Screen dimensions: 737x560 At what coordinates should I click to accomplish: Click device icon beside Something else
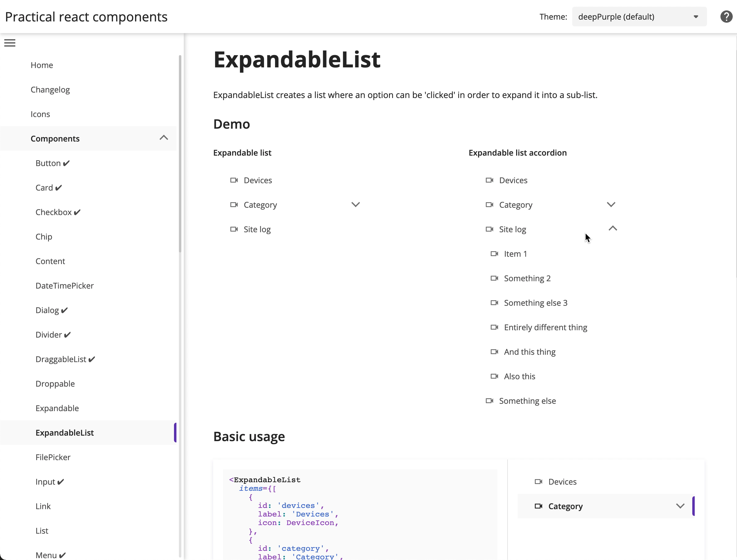pyautogui.click(x=489, y=401)
